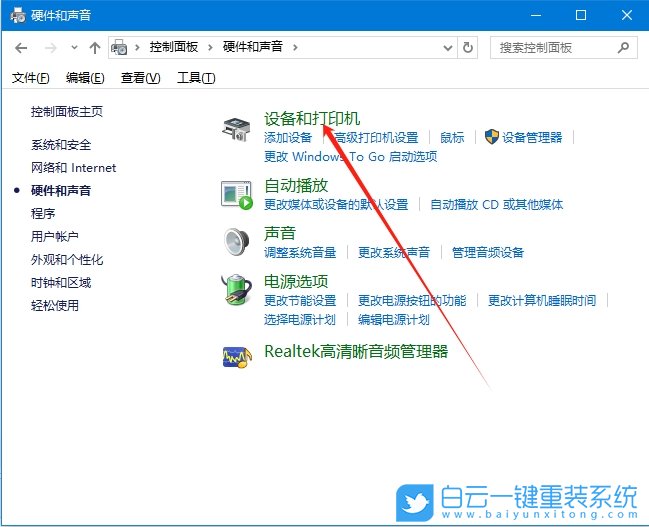
Task: Open the 声音 heading link
Action: click(x=280, y=233)
